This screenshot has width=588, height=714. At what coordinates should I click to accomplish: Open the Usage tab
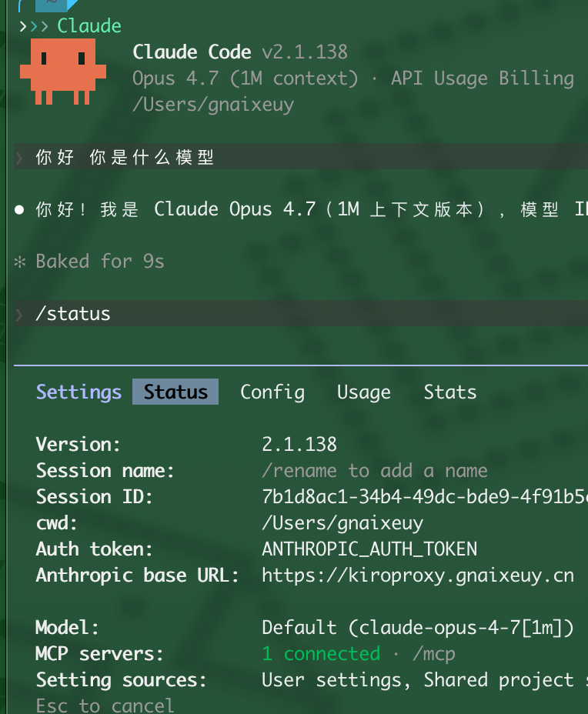pyautogui.click(x=364, y=392)
